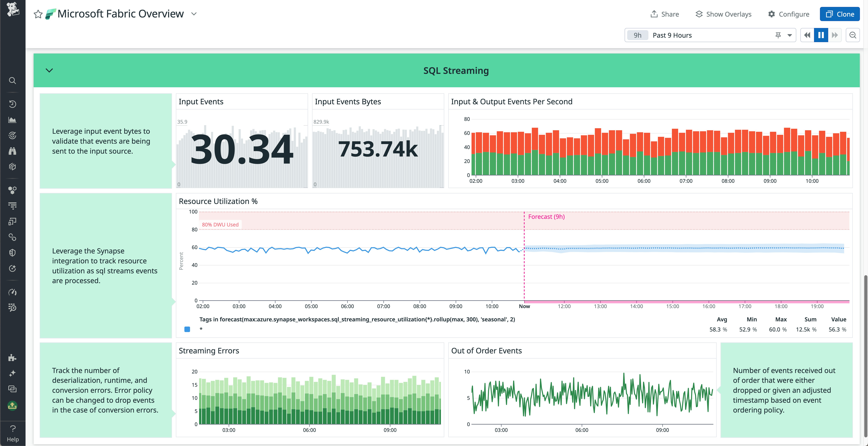Click the search magnifier in sidebar
The width and height of the screenshot is (868, 446).
point(12,80)
